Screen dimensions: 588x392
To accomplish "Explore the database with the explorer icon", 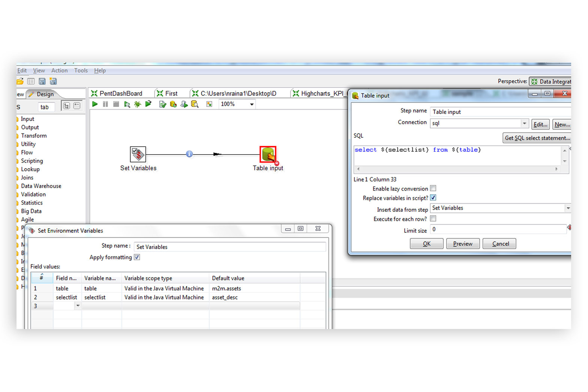I will (195, 104).
